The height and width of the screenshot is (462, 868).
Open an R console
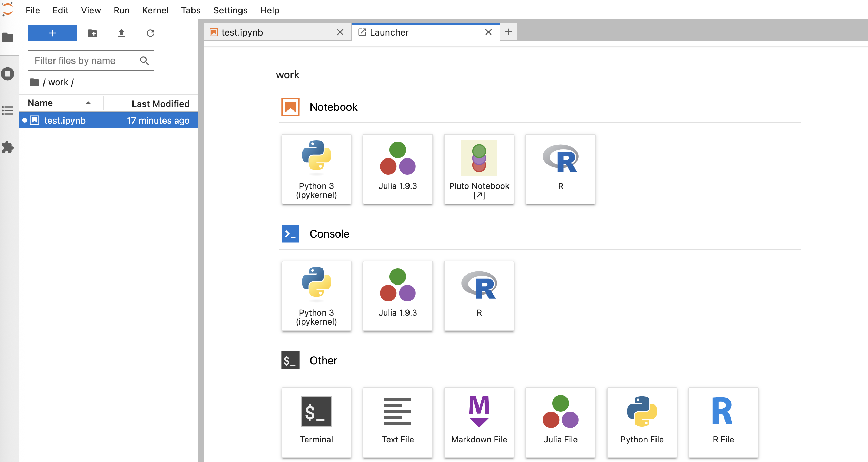coord(479,296)
